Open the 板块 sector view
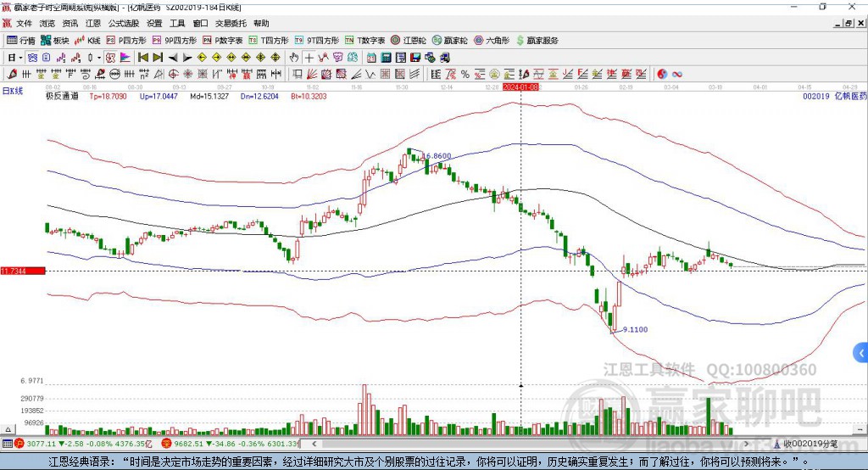 (55, 40)
